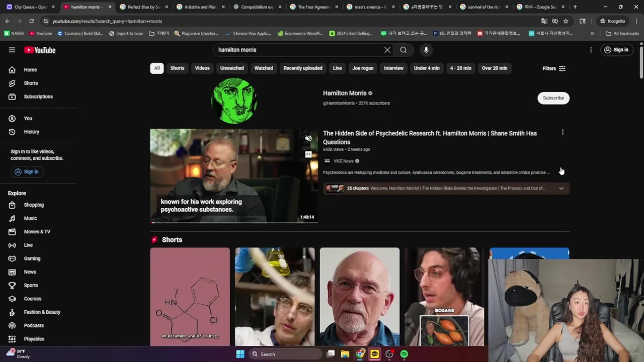Open Subscriptions in the sidebar
This screenshot has width=644, height=362.
coord(39,97)
